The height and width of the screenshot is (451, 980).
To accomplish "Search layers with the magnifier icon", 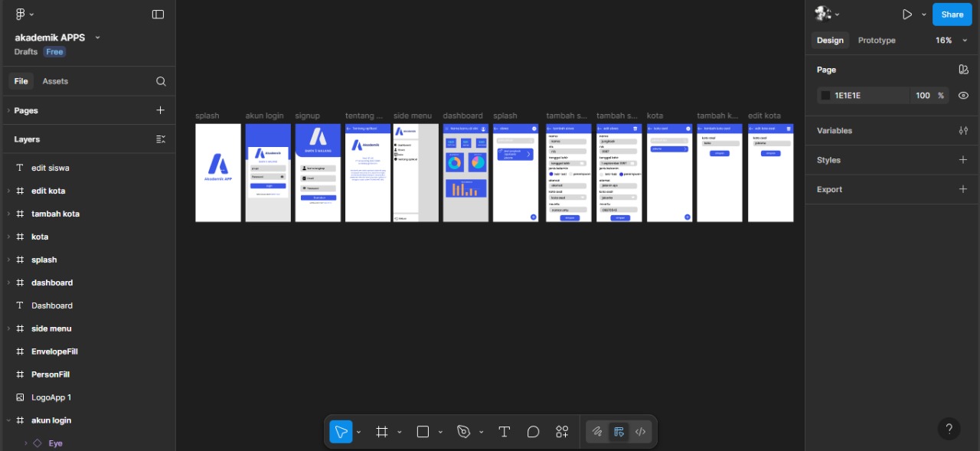I will [161, 81].
